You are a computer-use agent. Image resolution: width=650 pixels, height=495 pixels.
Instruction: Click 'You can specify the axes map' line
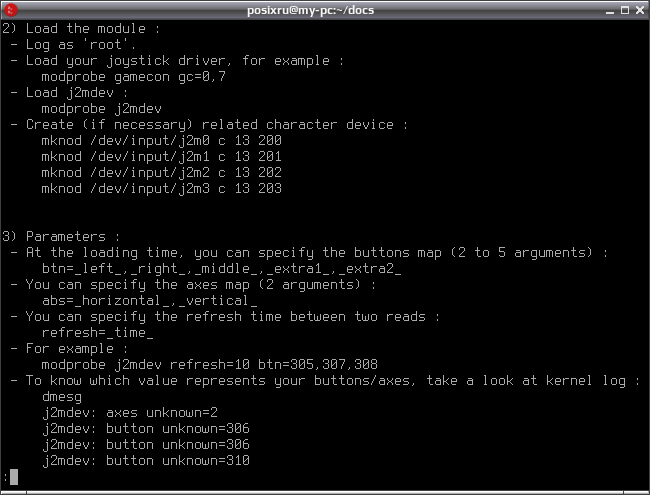click(x=193, y=284)
